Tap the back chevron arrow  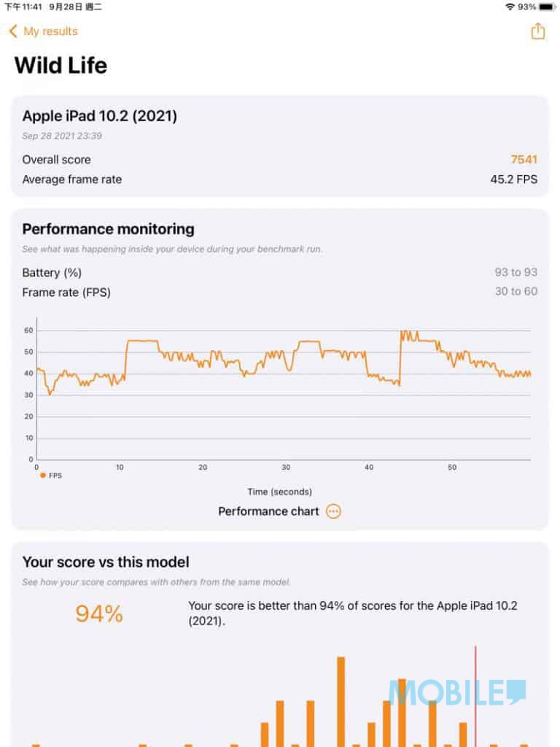[13, 31]
